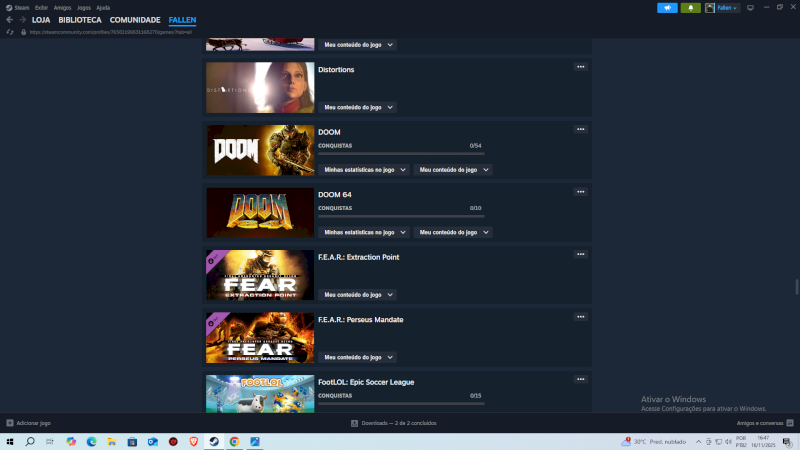Click the Adicionar jogo button
Screen dimensions: 800x450
click(29, 423)
